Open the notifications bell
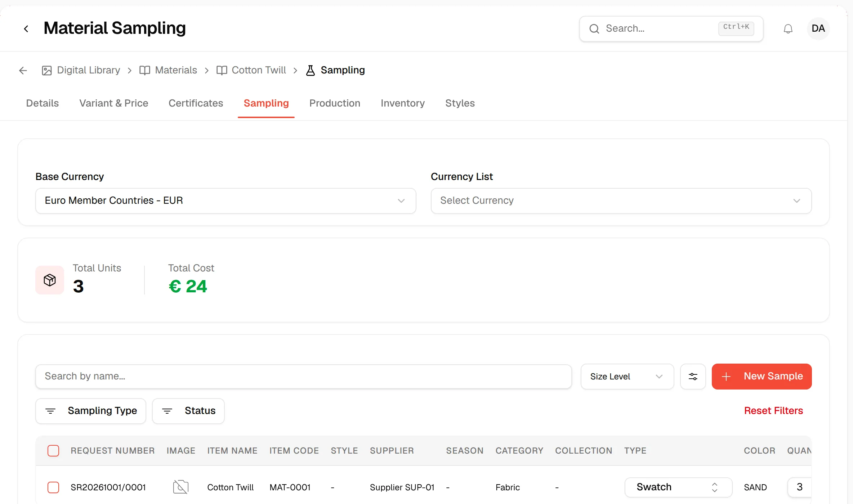The height and width of the screenshot is (504, 853). coord(788,29)
